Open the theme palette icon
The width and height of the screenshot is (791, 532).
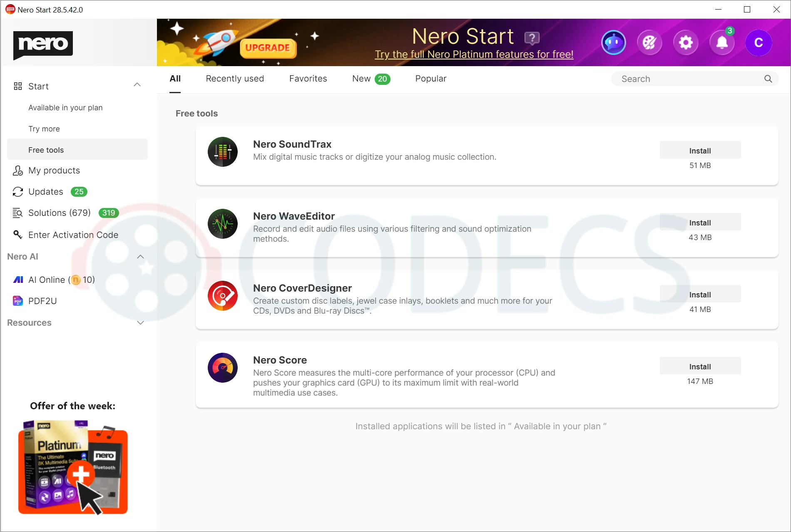649,42
